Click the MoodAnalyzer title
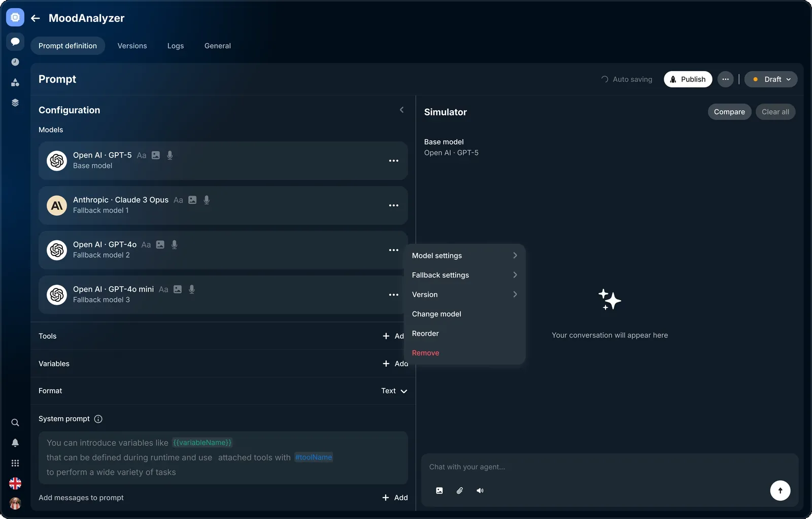Image resolution: width=812 pixels, height=519 pixels. click(86, 18)
